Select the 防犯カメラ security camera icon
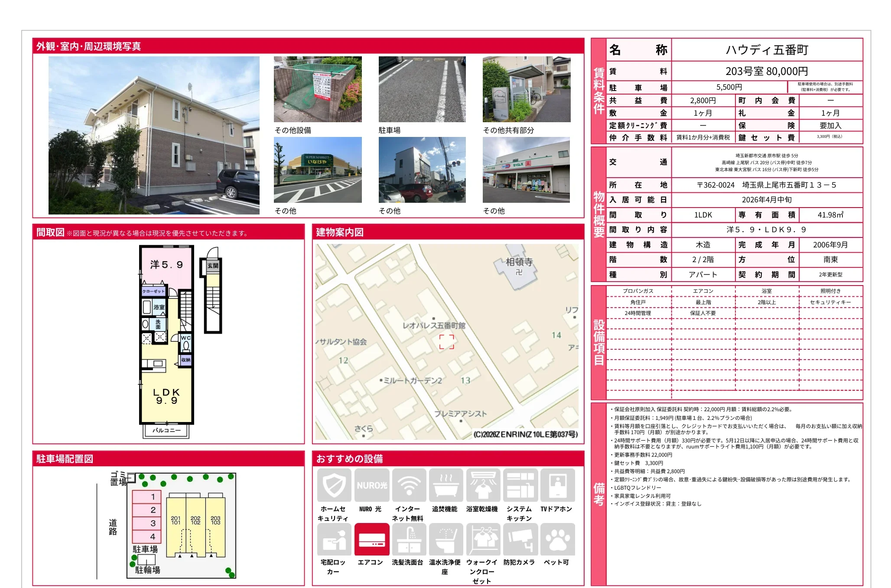 [x=520, y=540]
